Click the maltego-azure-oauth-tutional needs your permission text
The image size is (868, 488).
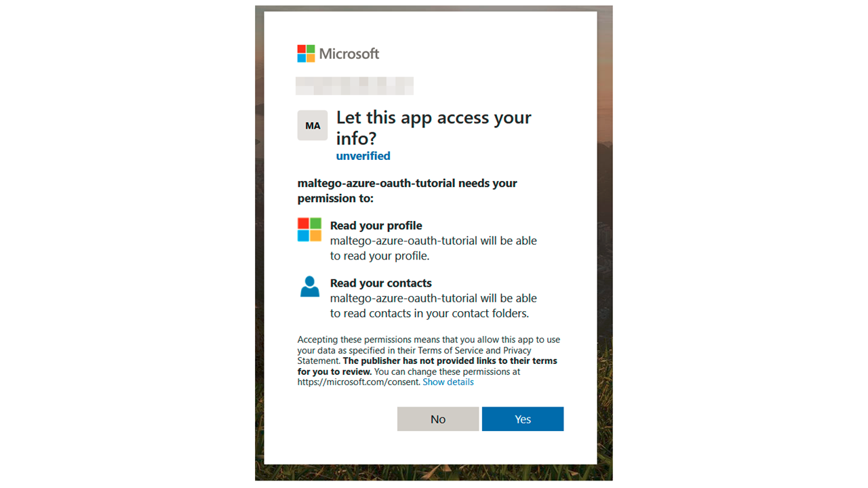click(408, 190)
